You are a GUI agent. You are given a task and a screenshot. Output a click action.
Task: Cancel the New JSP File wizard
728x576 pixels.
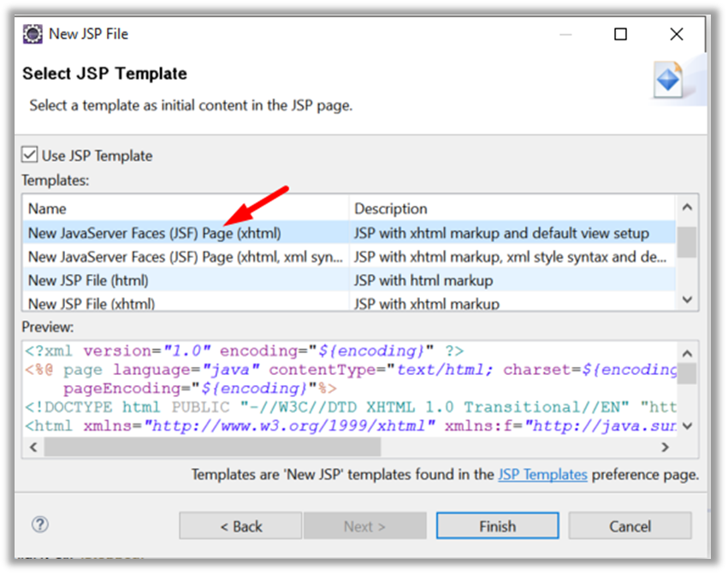click(630, 526)
